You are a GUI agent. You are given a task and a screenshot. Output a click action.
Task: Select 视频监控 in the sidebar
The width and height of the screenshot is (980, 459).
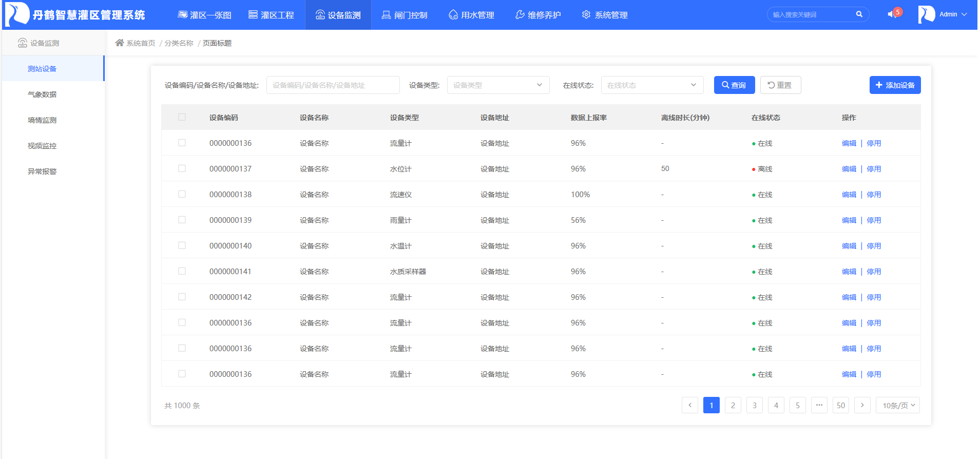coord(53,145)
